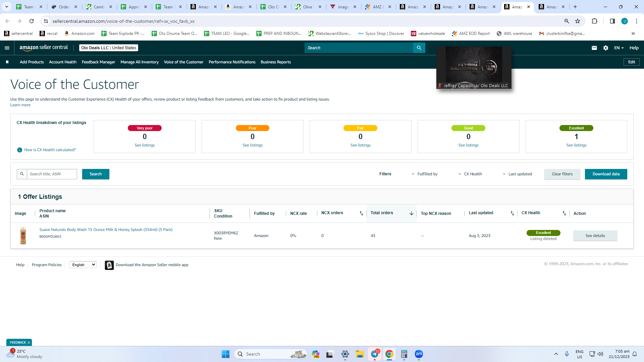The width and height of the screenshot is (644, 362).
Task: See listings under Poor
Action: click(x=253, y=145)
